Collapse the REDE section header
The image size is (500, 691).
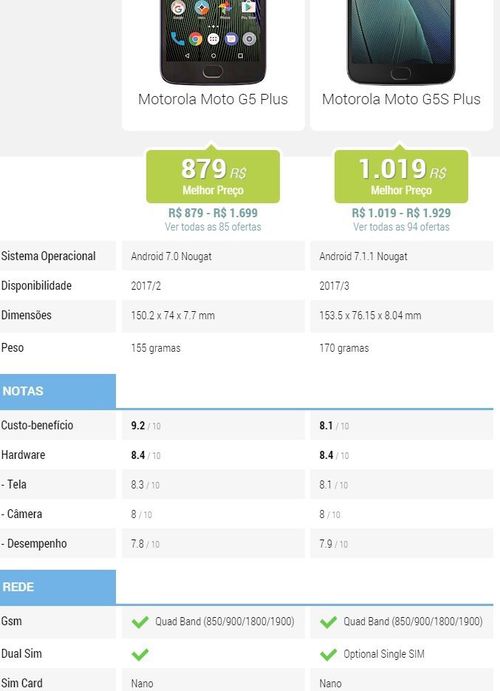click(58, 587)
